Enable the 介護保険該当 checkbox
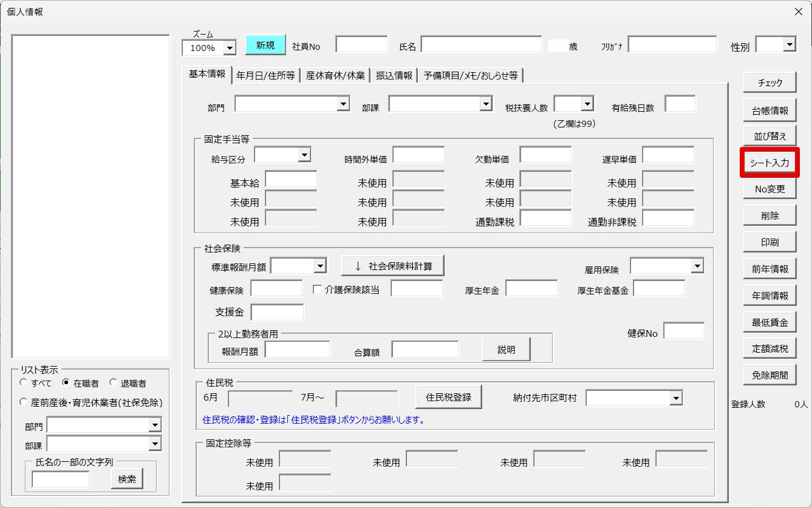This screenshot has height=508, width=812. click(317, 290)
